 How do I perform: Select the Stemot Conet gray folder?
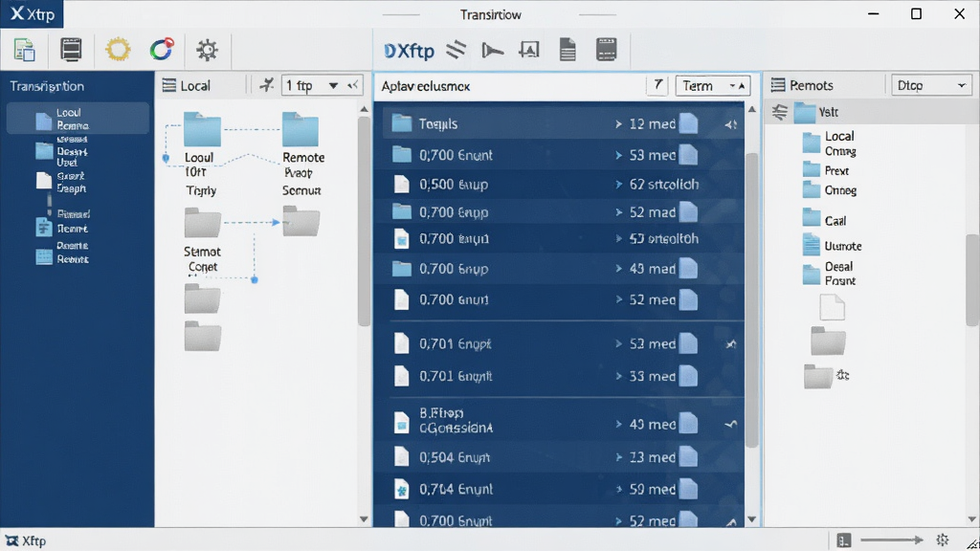point(203,222)
